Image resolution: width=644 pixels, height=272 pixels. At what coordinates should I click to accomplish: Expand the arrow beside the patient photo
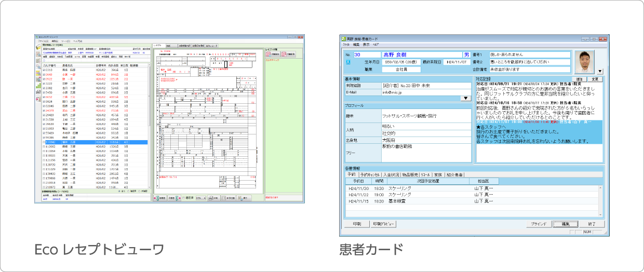click(x=600, y=71)
